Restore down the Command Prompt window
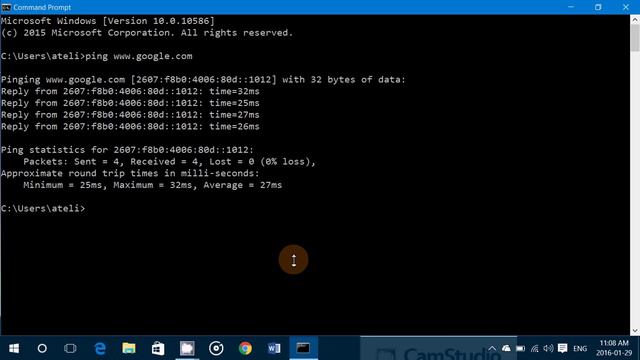640x360 pixels. click(598, 7)
